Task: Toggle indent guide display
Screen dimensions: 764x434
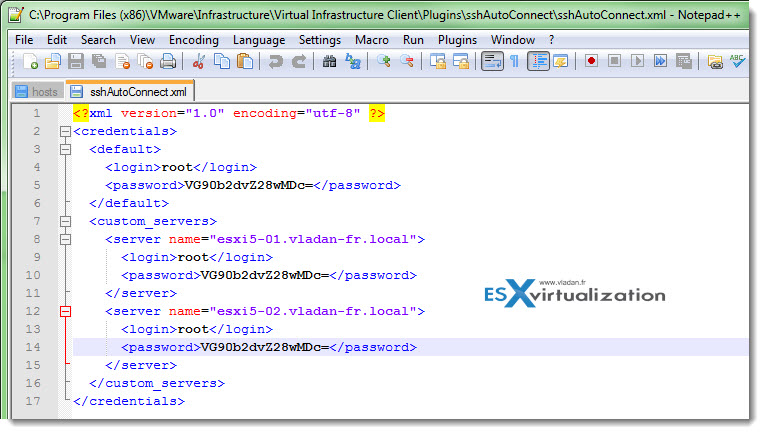Action: click(x=538, y=61)
